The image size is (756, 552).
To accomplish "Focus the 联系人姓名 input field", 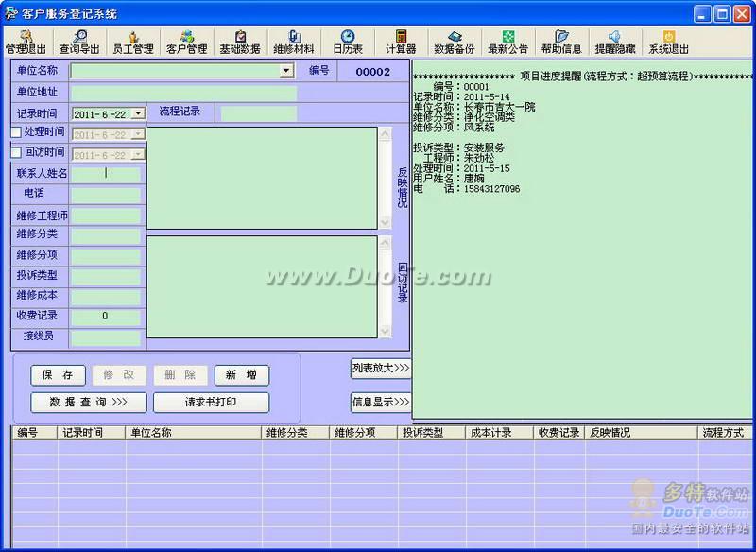I will [x=106, y=174].
